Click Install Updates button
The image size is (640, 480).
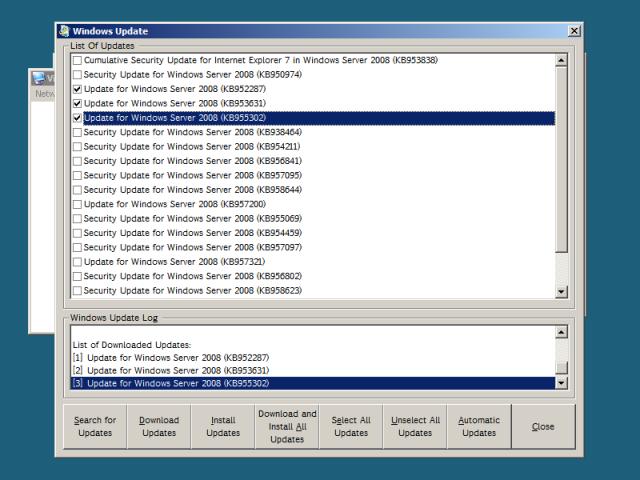223,427
